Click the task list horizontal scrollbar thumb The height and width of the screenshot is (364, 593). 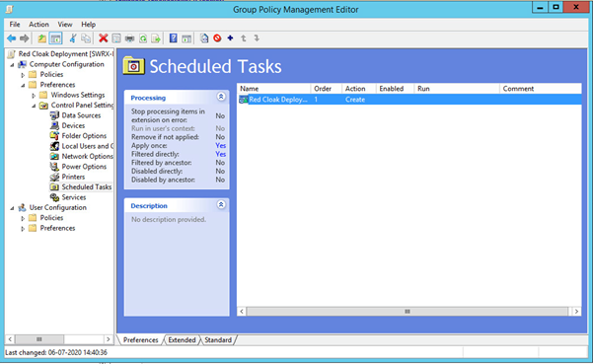pos(408,312)
